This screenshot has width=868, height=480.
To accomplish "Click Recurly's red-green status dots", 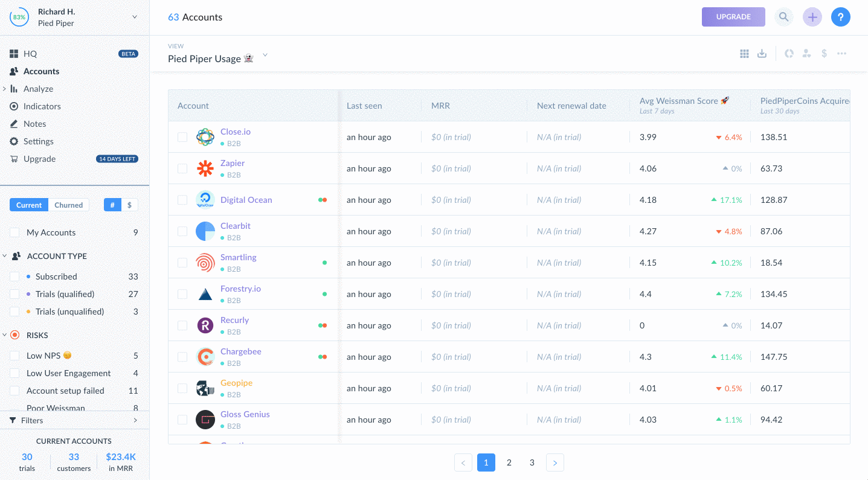I will (323, 325).
